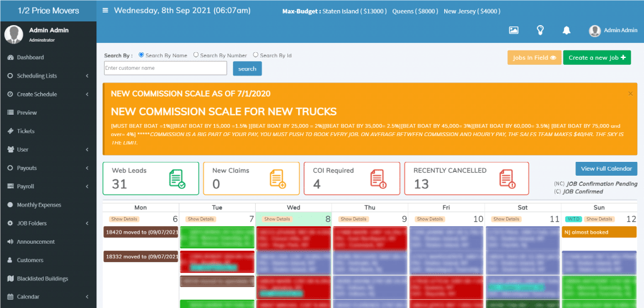Image resolution: width=644 pixels, height=308 pixels.
Task: Select the Search By Number radio button
Action: coord(196,55)
